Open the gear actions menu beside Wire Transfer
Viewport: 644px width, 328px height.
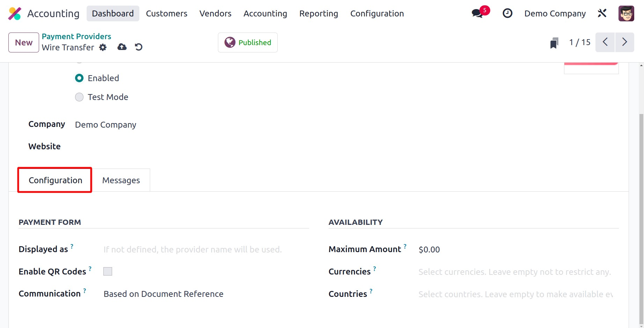click(x=103, y=47)
